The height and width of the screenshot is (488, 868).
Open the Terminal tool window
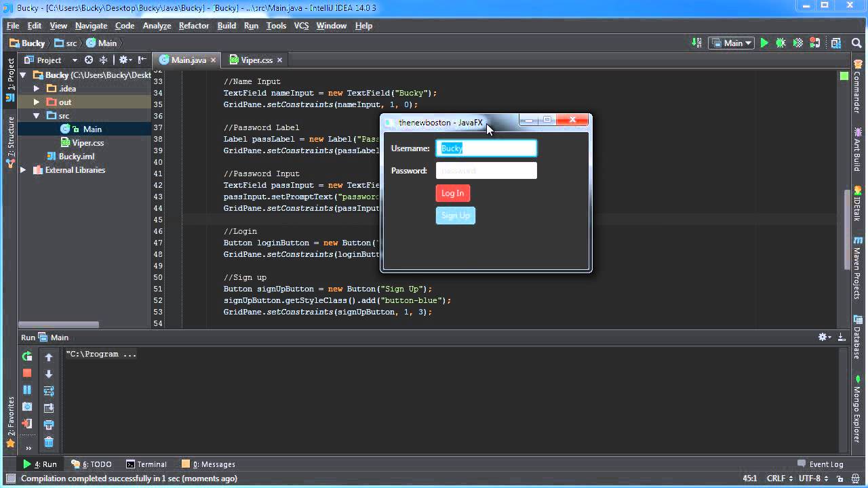[x=146, y=464]
